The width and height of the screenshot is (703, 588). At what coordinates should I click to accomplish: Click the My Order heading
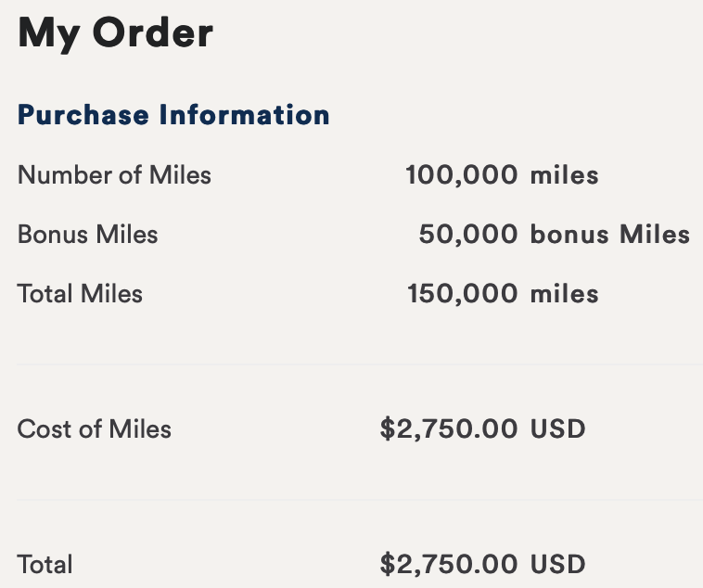pos(115,34)
